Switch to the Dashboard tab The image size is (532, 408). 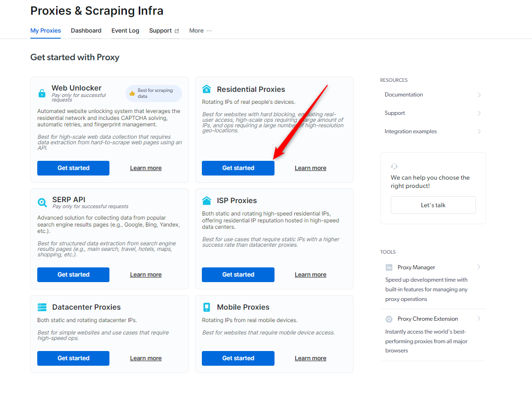tap(86, 31)
